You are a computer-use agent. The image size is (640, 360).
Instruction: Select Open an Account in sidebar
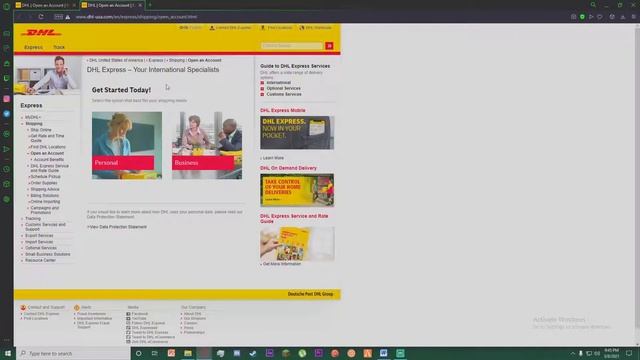click(x=47, y=153)
